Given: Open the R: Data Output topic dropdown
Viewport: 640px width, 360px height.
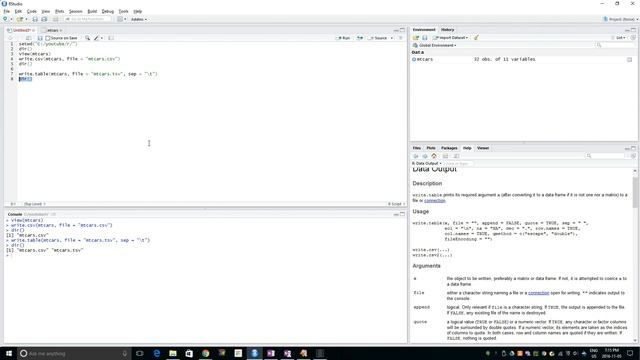Looking at the screenshot, I should [427, 163].
